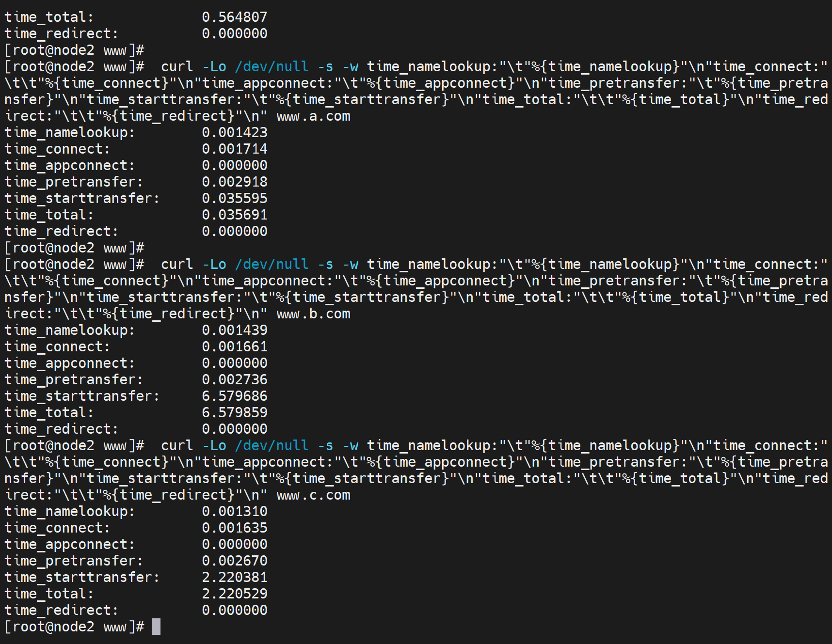Screen dimensions: 832x644
Task: Click the time_pretransfer value 0.002736
Action: pos(234,379)
